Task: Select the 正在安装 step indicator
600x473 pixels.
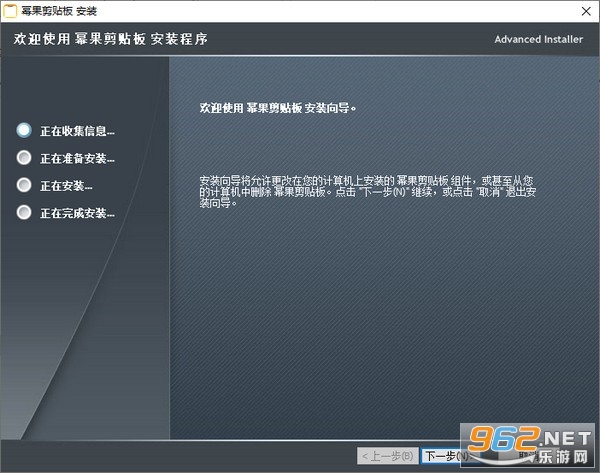Action: click(x=24, y=185)
